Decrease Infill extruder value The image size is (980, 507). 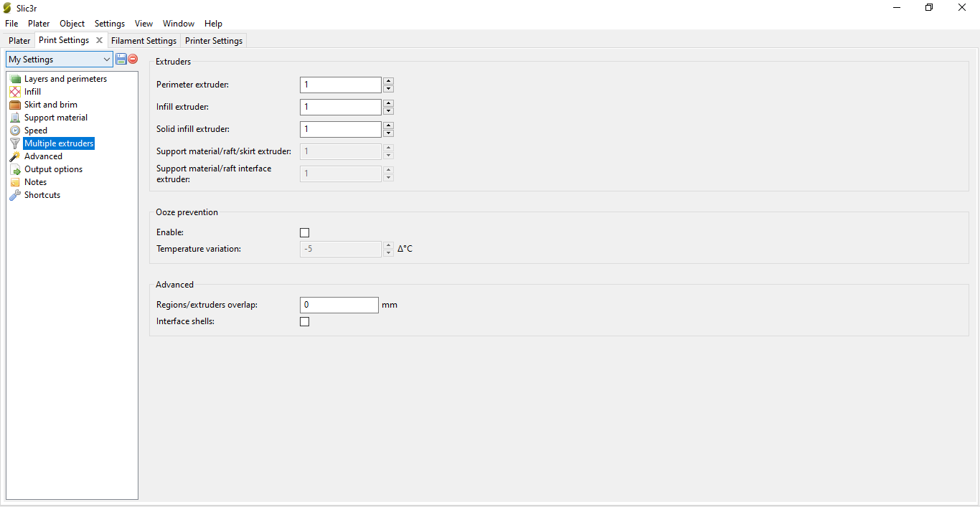388,111
